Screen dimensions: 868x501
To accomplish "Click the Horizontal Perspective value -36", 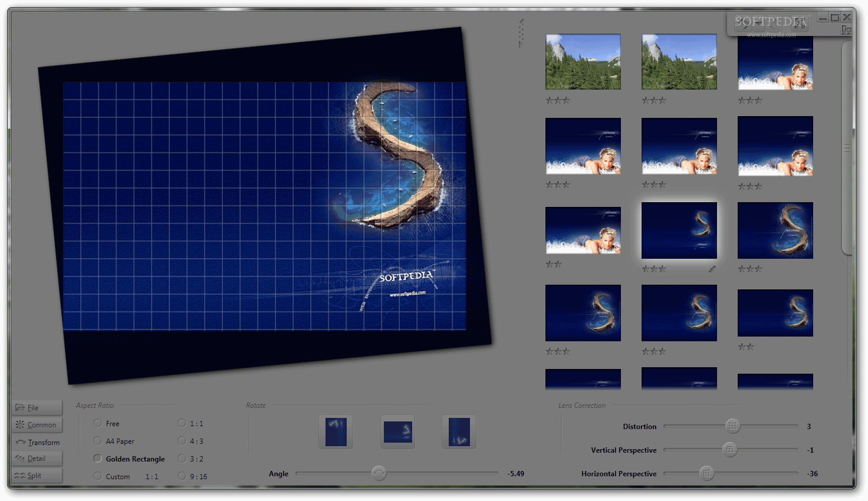I will (x=813, y=473).
